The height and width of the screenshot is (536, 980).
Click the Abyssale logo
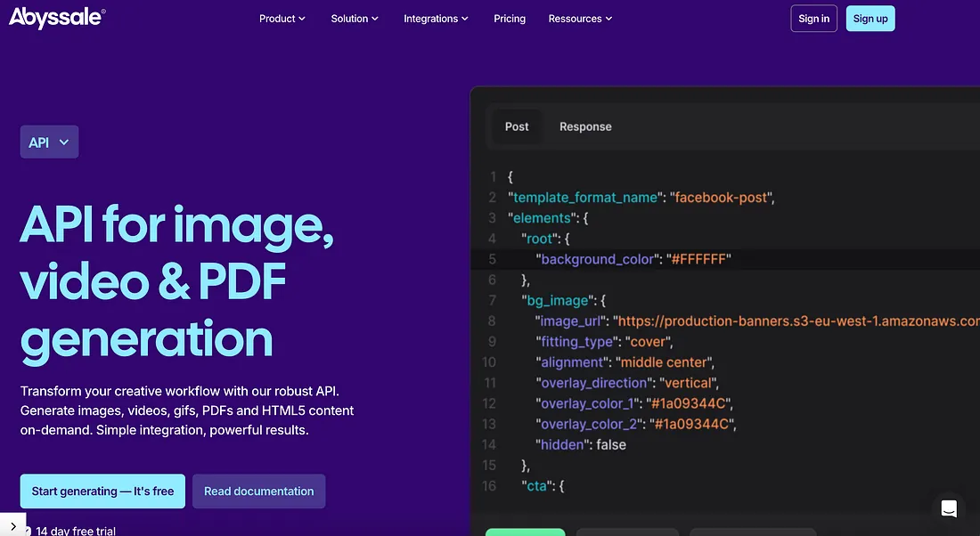57,18
